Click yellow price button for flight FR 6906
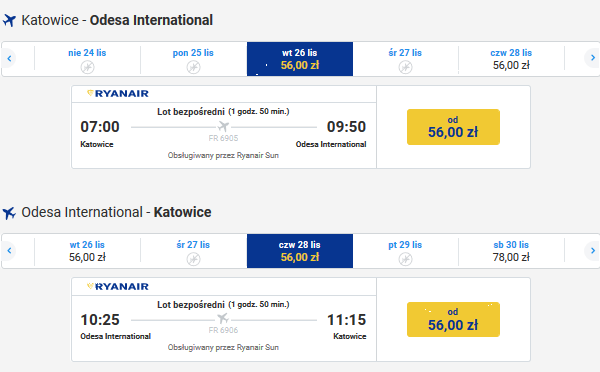This screenshot has height=372, width=600. (453, 320)
